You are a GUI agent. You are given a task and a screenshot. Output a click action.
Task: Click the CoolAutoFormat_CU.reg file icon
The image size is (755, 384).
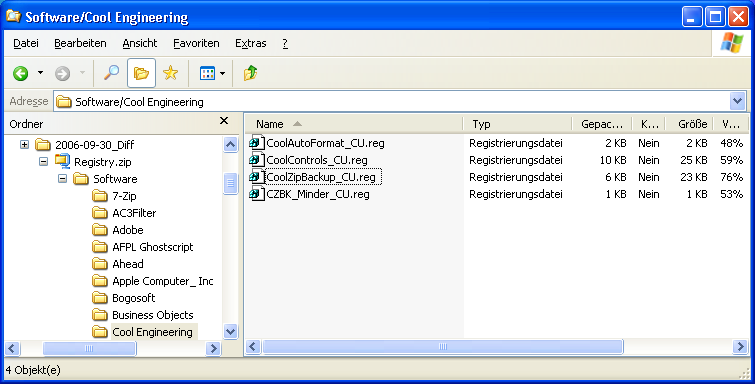click(256, 143)
